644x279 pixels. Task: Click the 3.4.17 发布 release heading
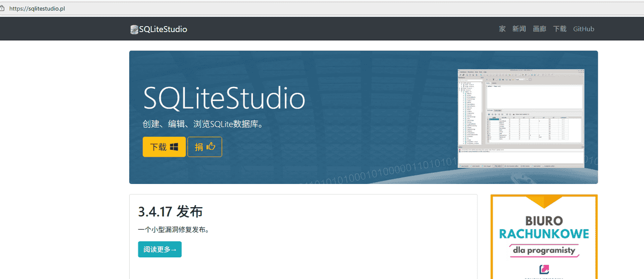170,212
